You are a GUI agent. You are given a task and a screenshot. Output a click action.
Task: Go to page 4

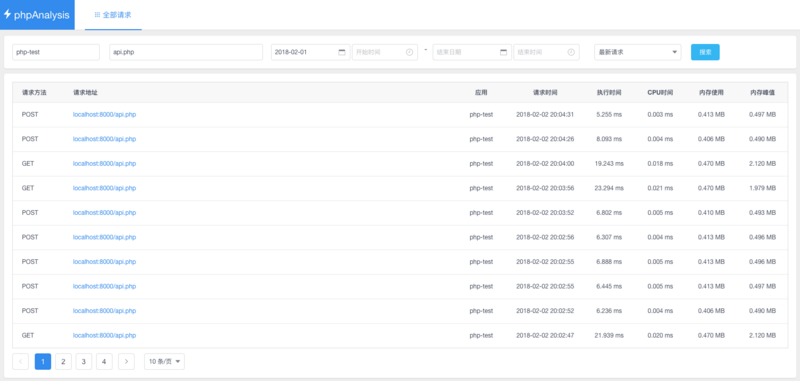click(104, 362)
